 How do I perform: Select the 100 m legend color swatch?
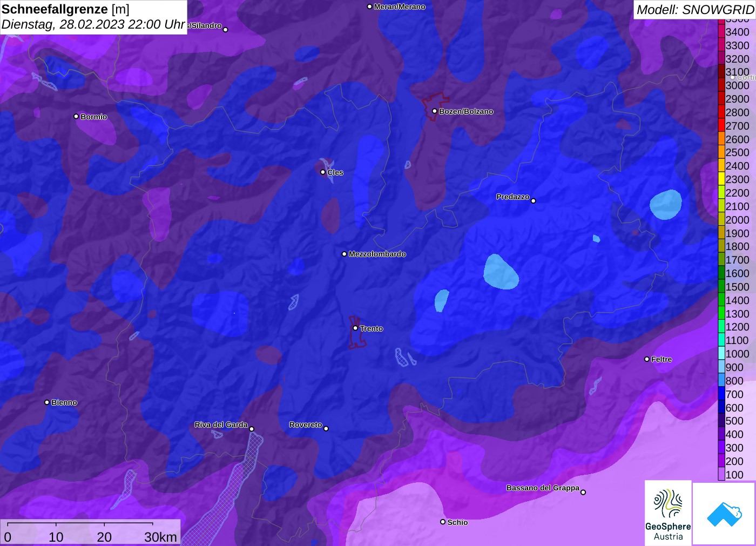coord(721,475)
